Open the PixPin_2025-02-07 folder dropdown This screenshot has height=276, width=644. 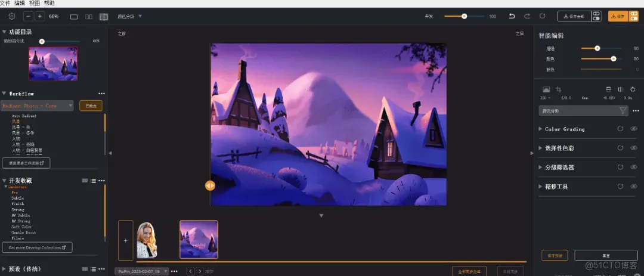[142, 271]
